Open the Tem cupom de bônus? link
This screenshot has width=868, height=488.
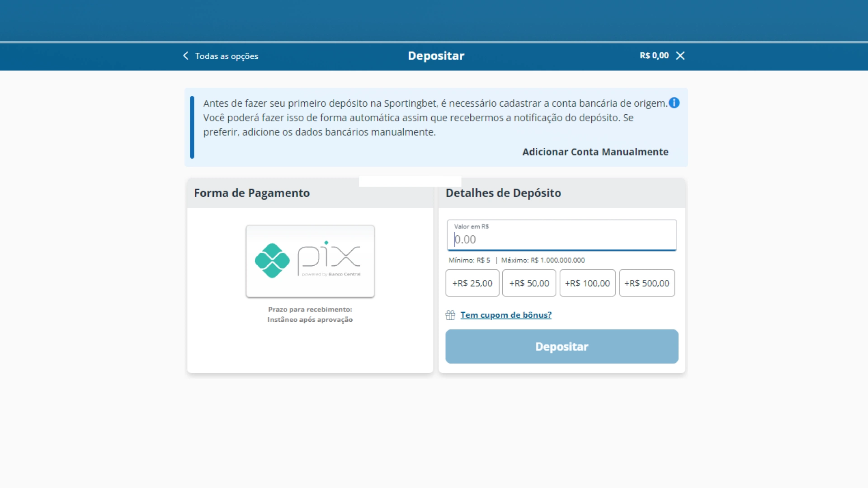(x=506, y=315)
